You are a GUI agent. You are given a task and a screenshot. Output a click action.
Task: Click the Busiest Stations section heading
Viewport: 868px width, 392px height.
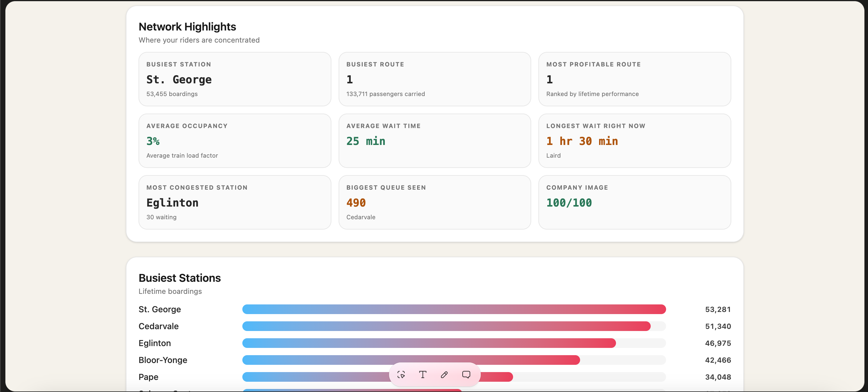point(180,278)
